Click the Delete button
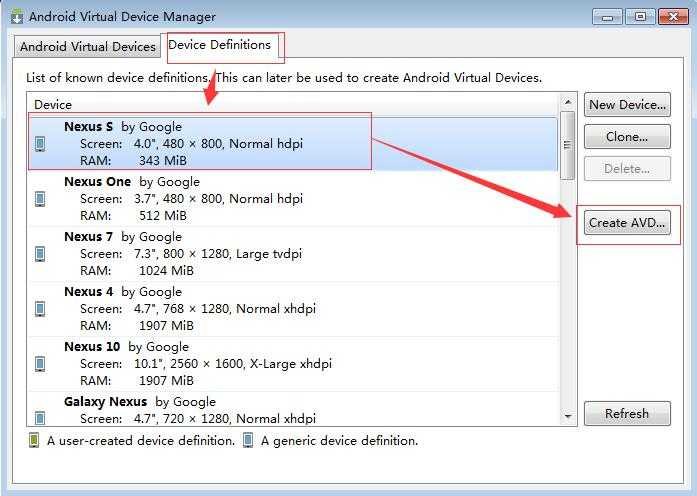697x496 pixels. point(627,169)
